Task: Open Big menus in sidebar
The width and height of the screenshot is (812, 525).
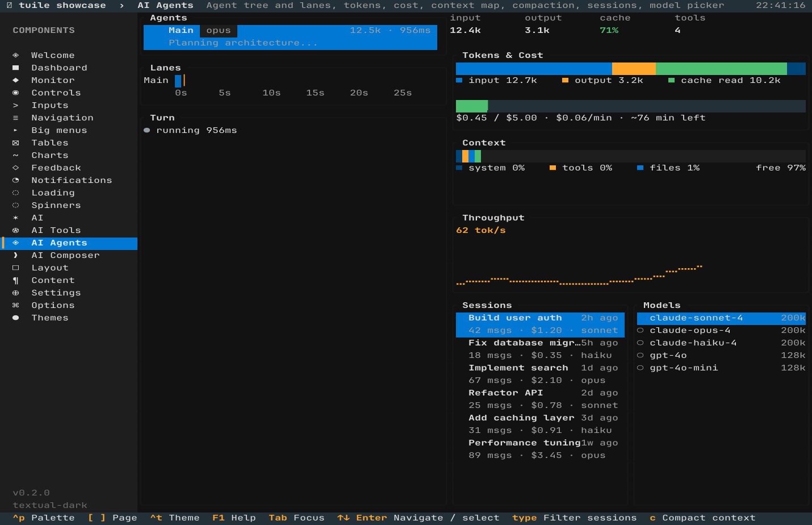Action: pyautogui.click(x=69, y=130)
